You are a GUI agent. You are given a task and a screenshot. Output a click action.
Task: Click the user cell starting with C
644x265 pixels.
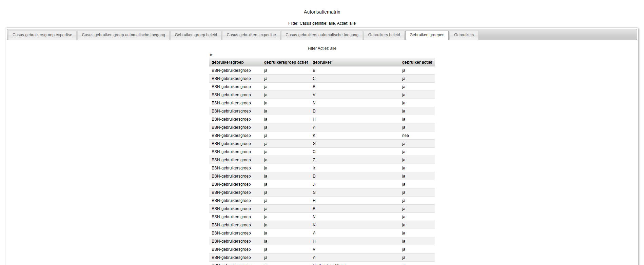point(314,79)
